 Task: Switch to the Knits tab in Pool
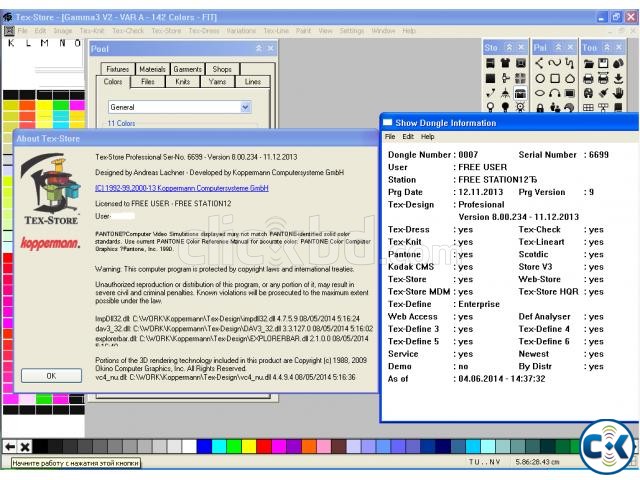(182, 82)
